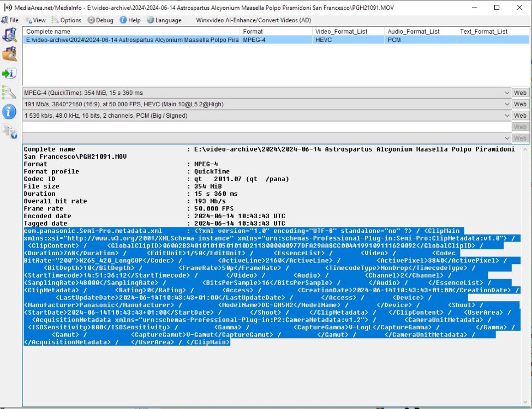
Task: Click the Export sidebar icon with green arrow
Action: (x=9, y=73)
